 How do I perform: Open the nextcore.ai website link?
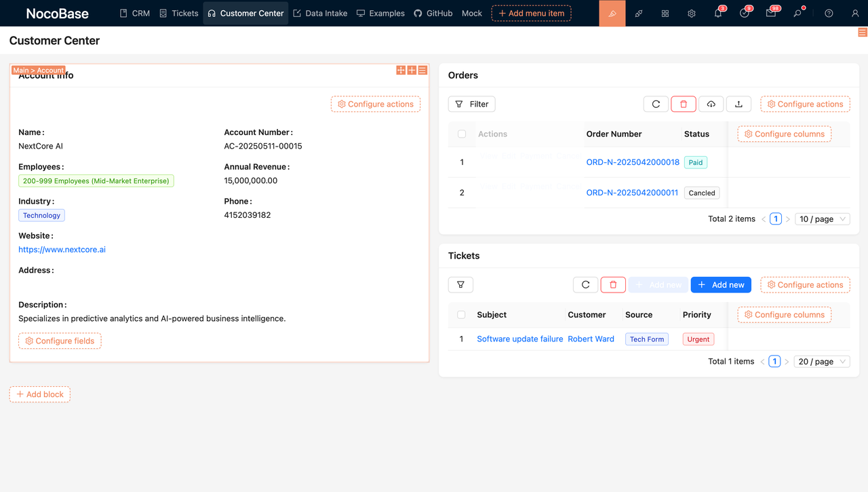pos(62,249)
